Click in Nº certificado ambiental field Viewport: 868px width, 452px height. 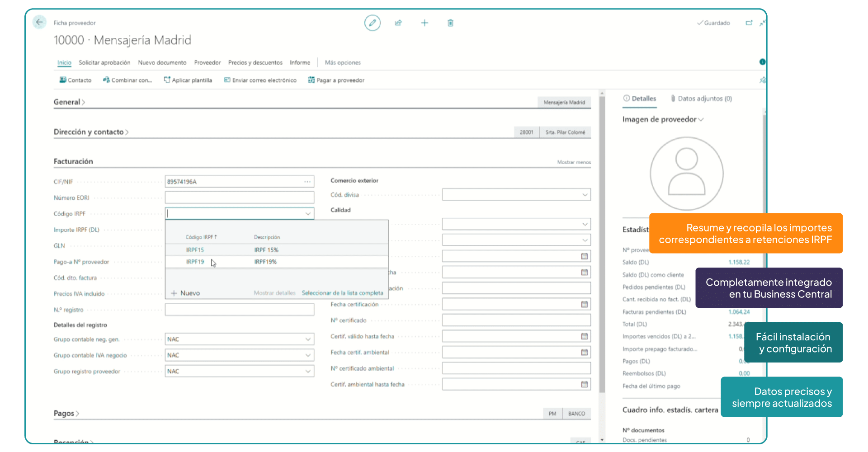click(516, 368)
